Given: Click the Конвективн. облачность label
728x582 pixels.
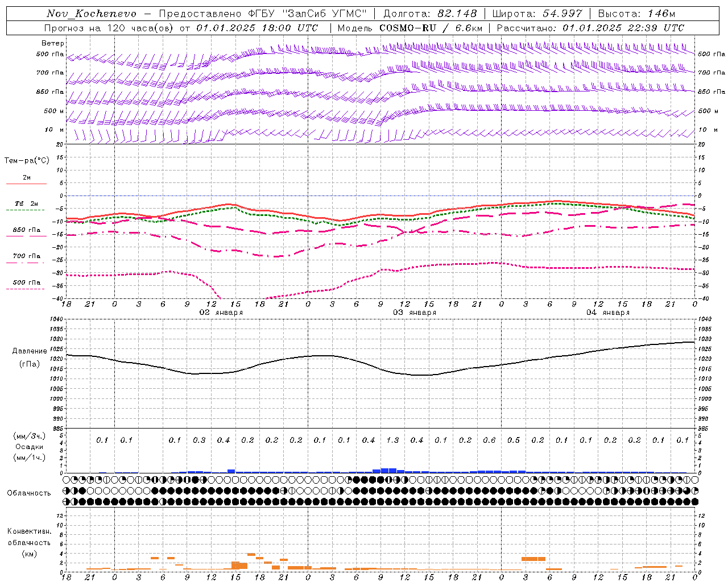Looking at the screenshot, I should click(29, 537).
